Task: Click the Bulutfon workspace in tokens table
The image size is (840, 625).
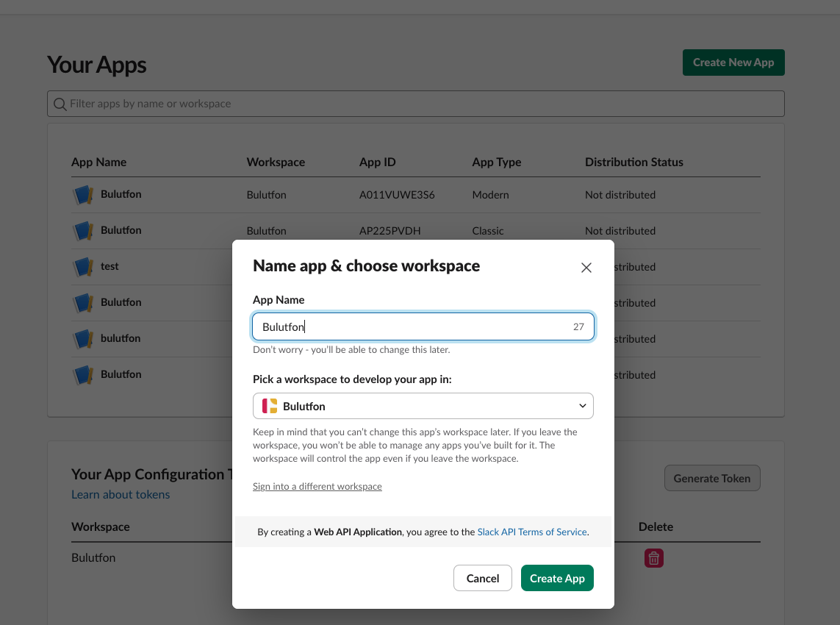Action: tap(93, 557)
